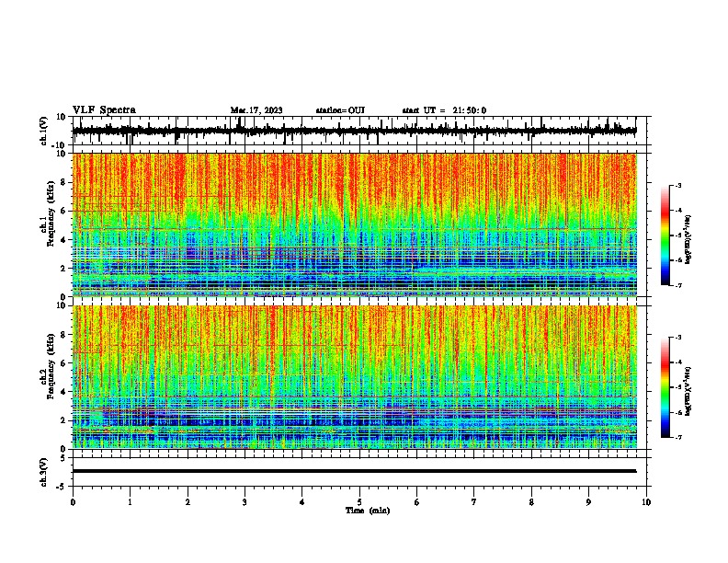Click the "ch.3(V)" axis label
Screen dimensions: 728x563
pyautogui.click(x=44, y=472)
